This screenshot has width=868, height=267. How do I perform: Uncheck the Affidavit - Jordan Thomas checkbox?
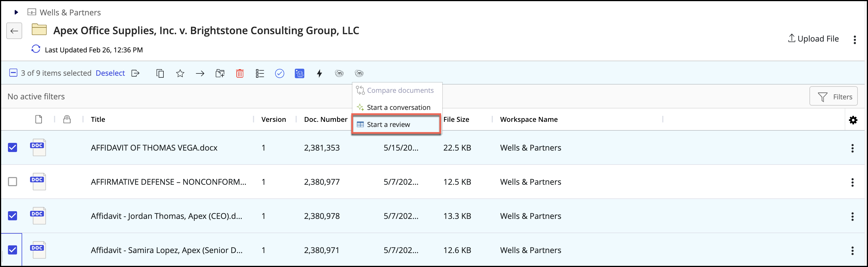[x=13, y=216]
